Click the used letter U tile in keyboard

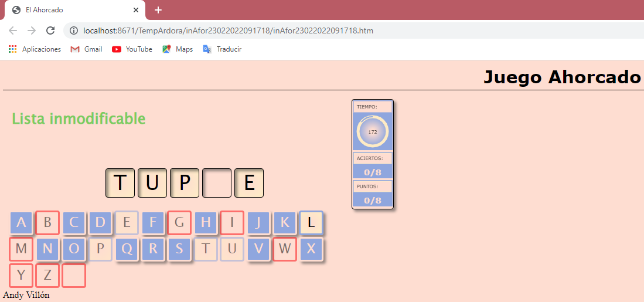[x=232, y=249]
